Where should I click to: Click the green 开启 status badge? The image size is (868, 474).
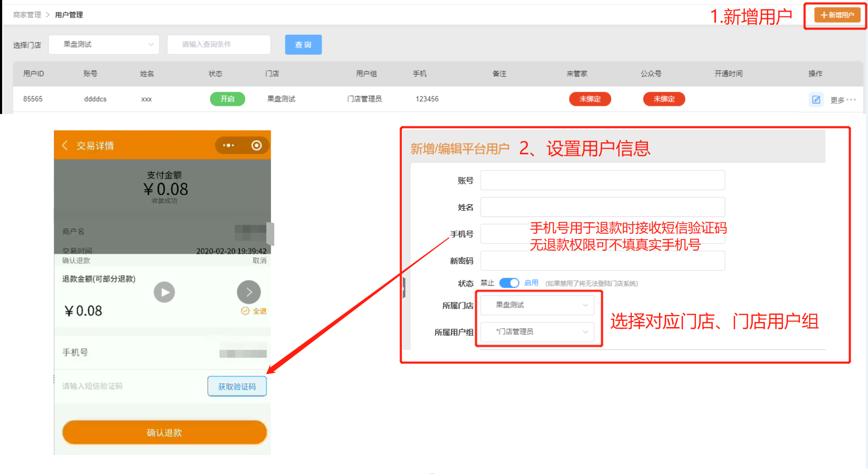pyautogui.click(x=227, y=99)
